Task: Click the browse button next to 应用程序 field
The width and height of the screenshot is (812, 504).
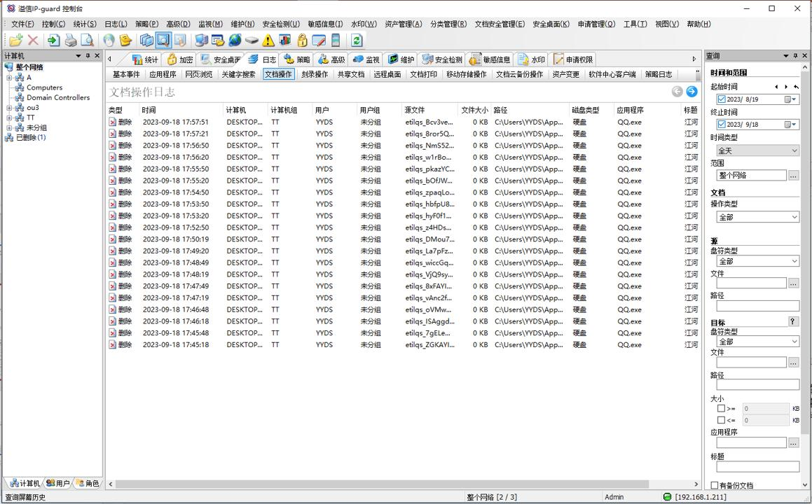Action: coord(794,442)
